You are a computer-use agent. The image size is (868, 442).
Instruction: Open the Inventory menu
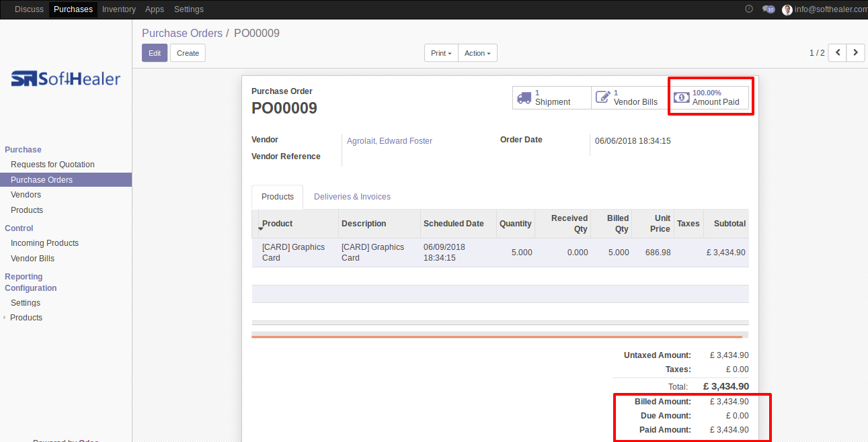[x=119, y=9]
